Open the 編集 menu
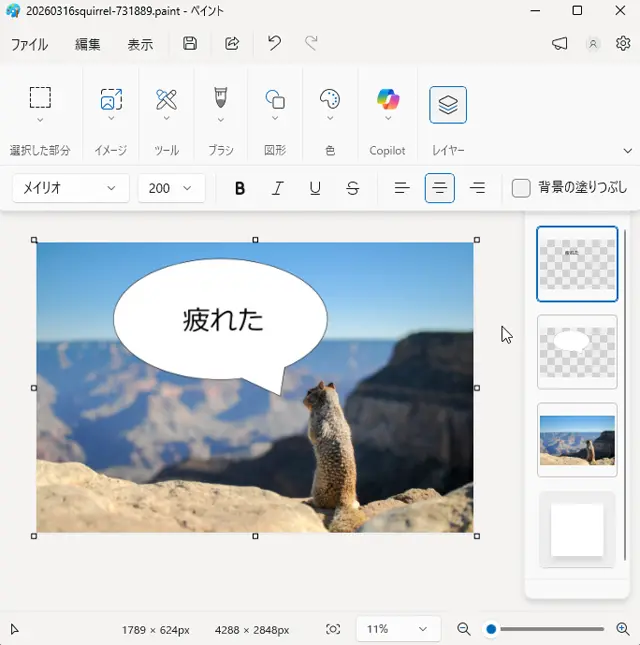The width and height of the screenshot is (640, 645). point(88,45)
